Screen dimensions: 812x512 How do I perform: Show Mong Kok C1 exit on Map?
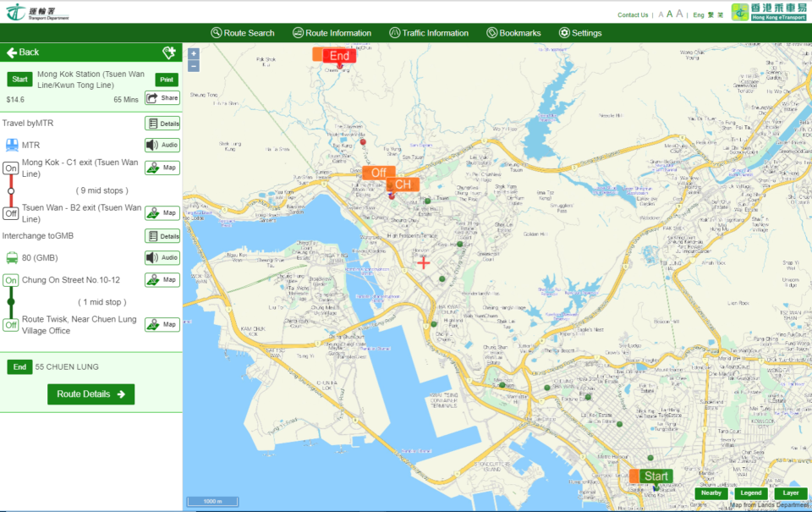pyautogui.click(x=162, y=168)
